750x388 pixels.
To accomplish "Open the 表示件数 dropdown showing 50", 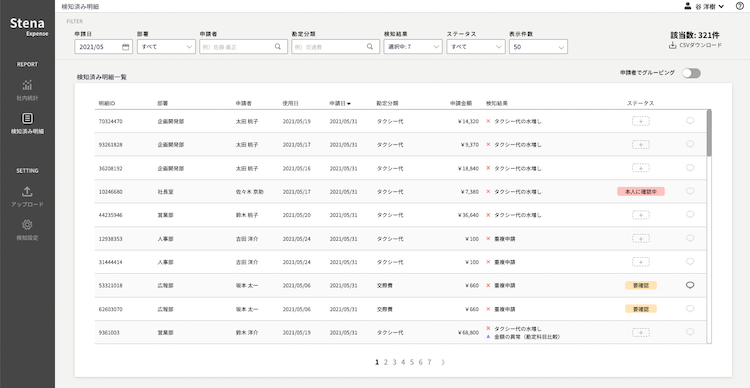I will (538, 47).
